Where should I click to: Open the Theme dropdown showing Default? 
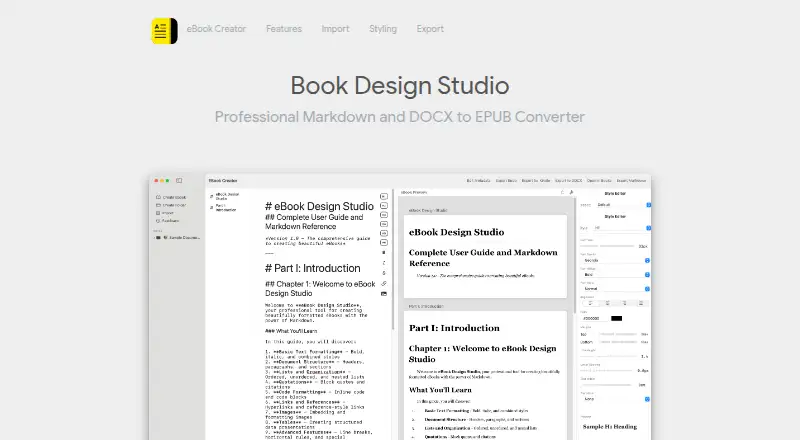[x=623, y=205]
